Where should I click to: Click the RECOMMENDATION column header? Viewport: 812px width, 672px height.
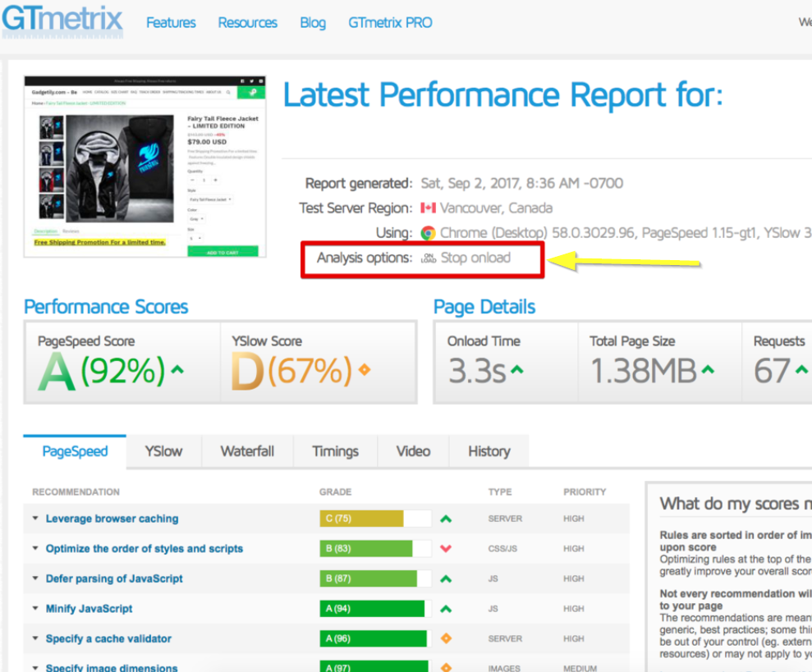(76, 491)
